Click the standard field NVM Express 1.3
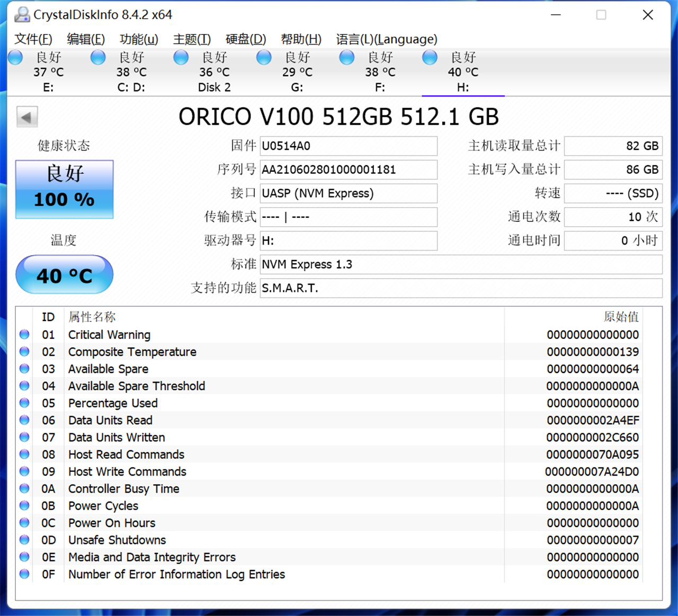Image resolution: width=678 pixels, height=616 pixels. [x=461, y=264]
